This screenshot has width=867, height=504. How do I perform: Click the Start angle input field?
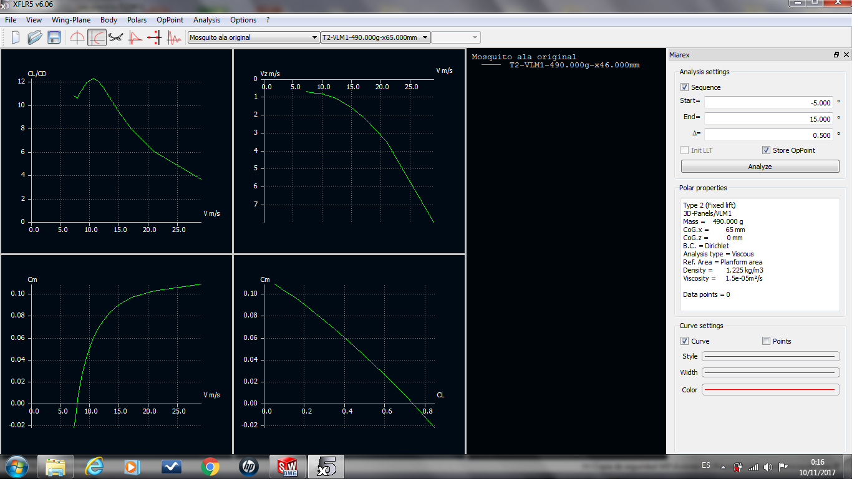768,102
